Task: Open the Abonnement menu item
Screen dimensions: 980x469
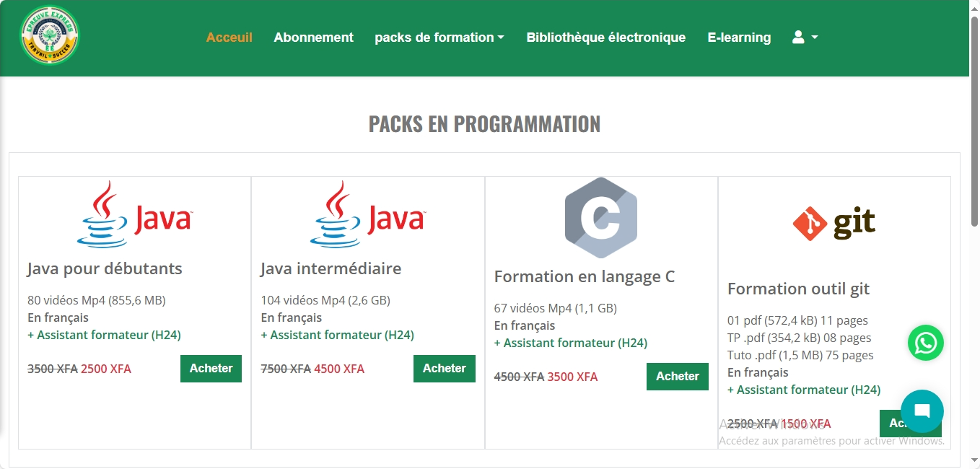Action: coord(313,38)
